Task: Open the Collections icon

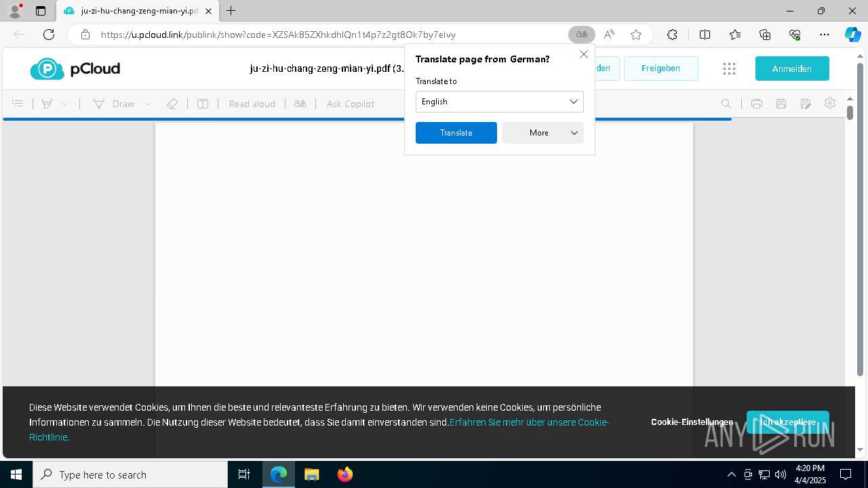Action: coord(765,35)
